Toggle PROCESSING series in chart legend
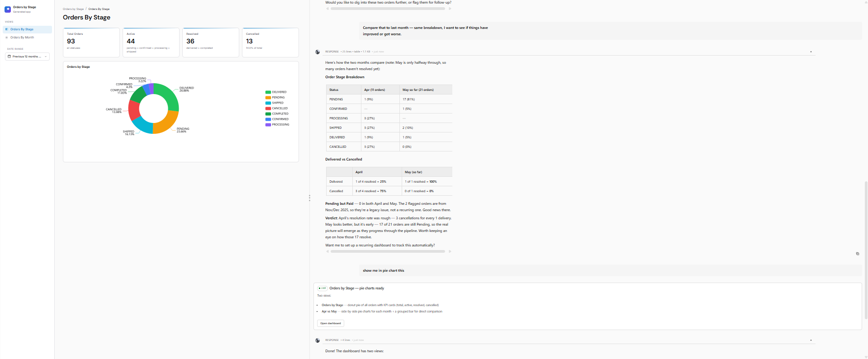The image size is (868, 359). [277, 125]
